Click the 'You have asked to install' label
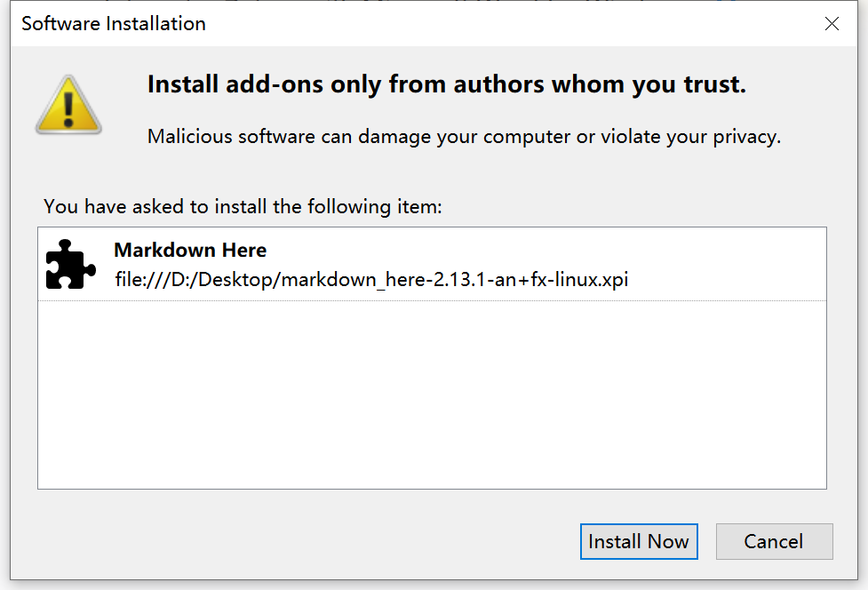The height and width of the screenshot is (590, 868). tap(243, 207)
